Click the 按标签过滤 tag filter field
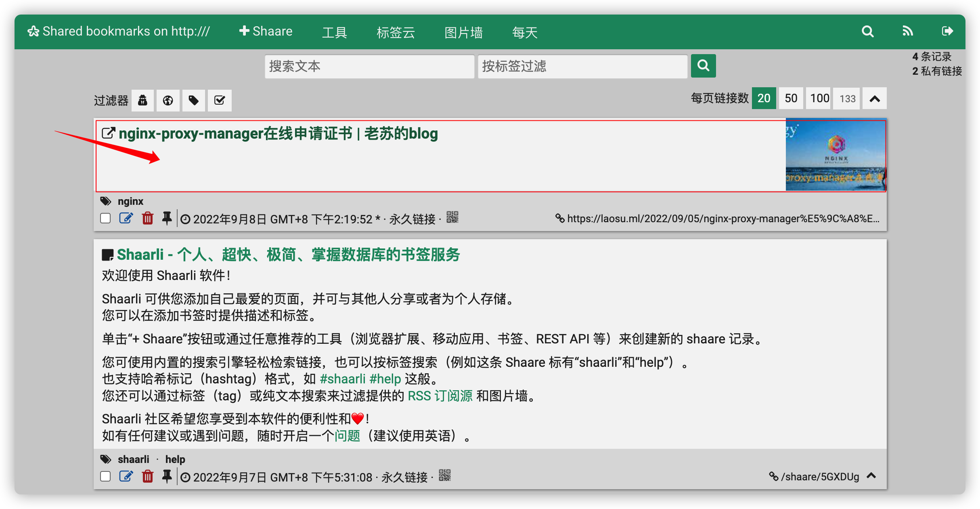The height and width of the screenshot is (509, 980). 582,66
